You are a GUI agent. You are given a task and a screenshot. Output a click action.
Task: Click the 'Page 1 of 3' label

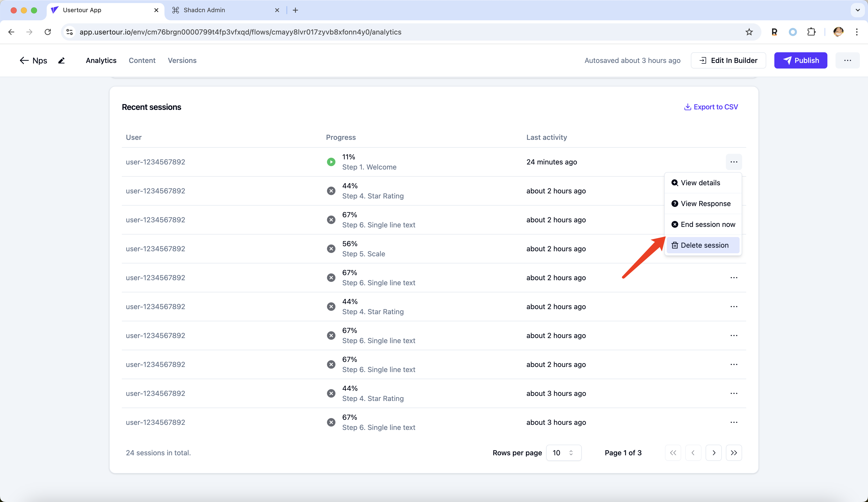[x=623, y=453]
